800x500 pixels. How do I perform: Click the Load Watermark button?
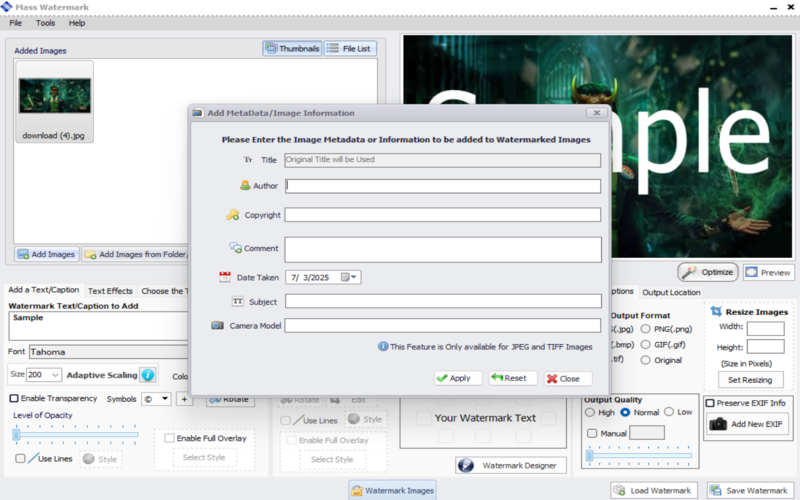point(654,490)
